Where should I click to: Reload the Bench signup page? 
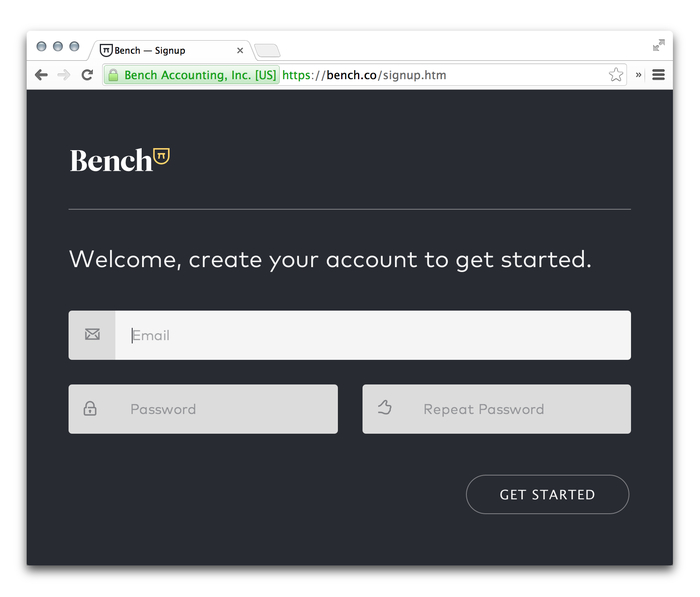click(x=87, y=75)
